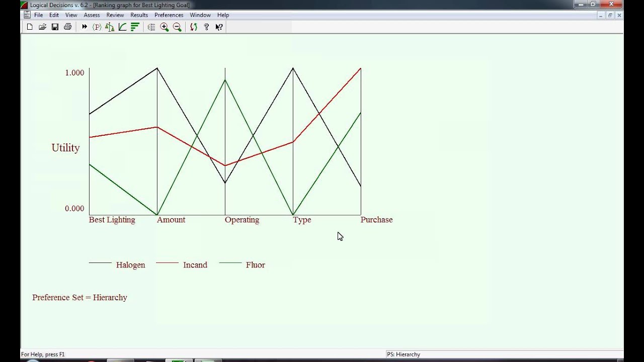Open the Window menu
Viewport: 644px width, 362px height.
tap(200, 15)
